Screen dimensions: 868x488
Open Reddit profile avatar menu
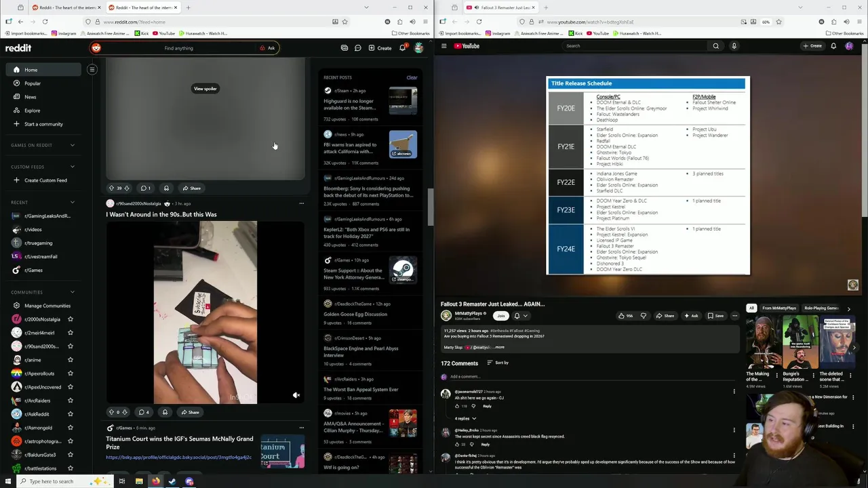419,48
